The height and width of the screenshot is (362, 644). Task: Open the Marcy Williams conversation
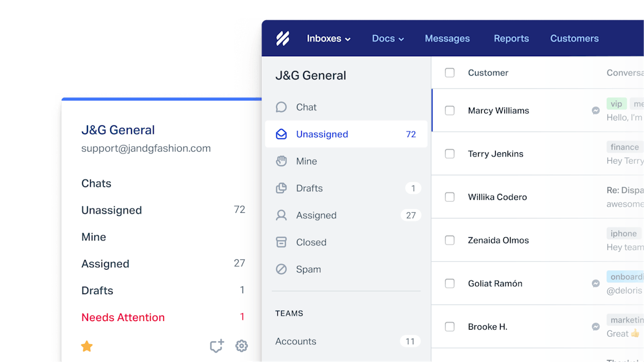tap(538, 111)
